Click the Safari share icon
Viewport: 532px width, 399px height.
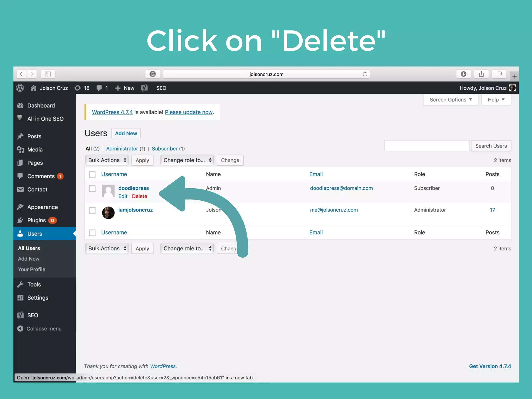(481, 74)
